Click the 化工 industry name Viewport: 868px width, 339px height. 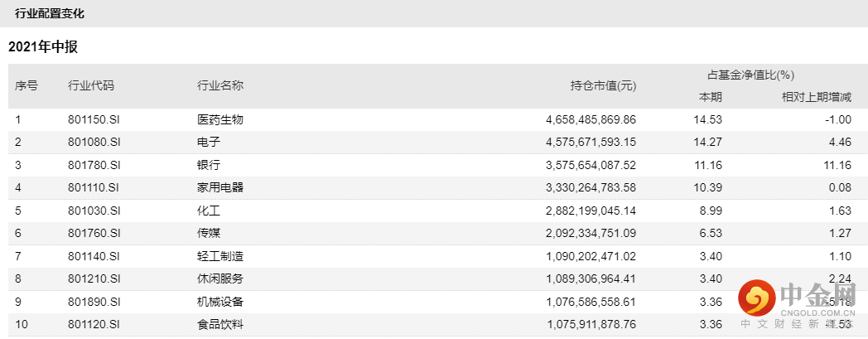[x=209, y=211]
